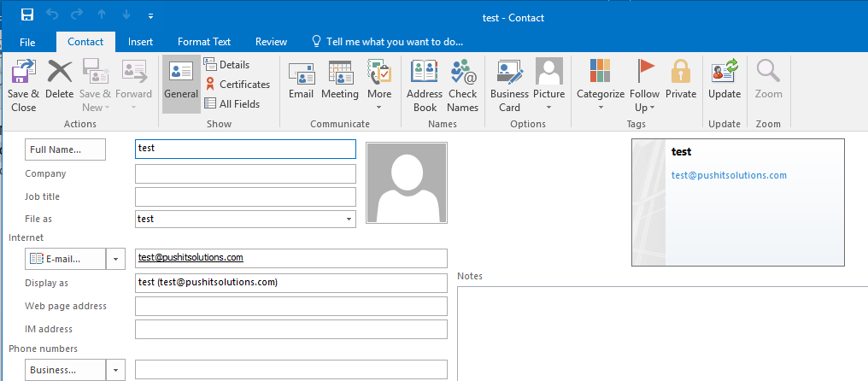The height and width of the screenshot is (381, 868).
Task: Click the contact photo placeholder
Action: pos(407,183)
